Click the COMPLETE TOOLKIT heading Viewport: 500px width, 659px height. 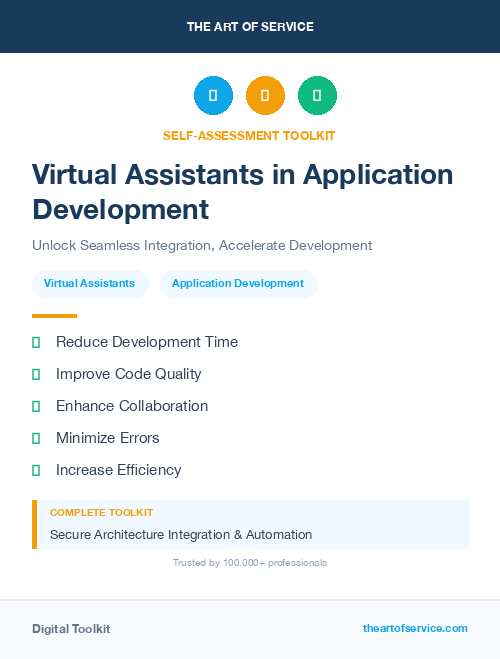tap(101, 513)
